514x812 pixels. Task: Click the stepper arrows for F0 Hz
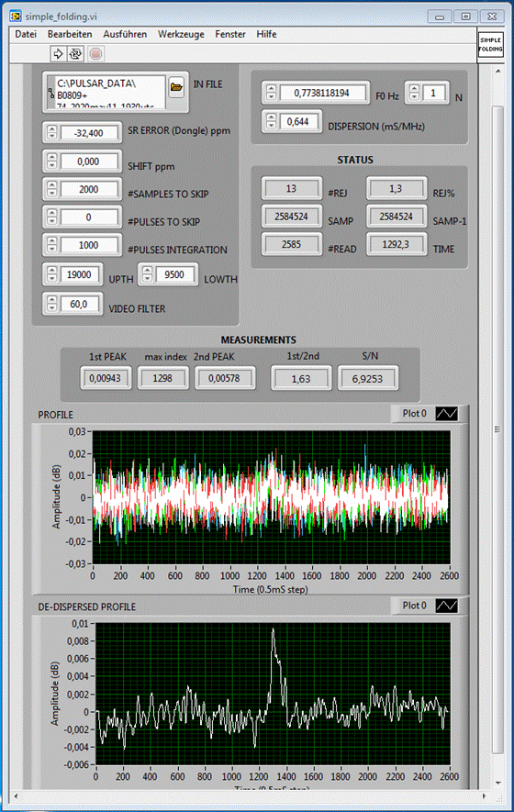point(271,93)
